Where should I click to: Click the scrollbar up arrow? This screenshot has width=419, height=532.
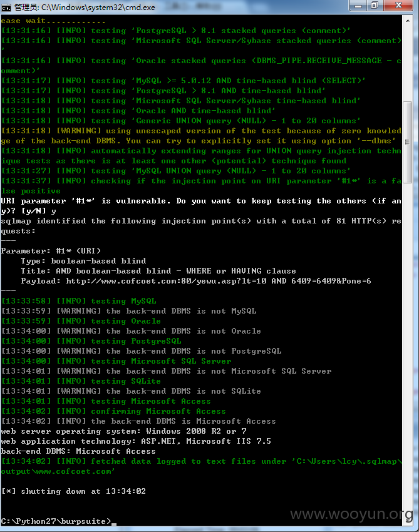408,21
